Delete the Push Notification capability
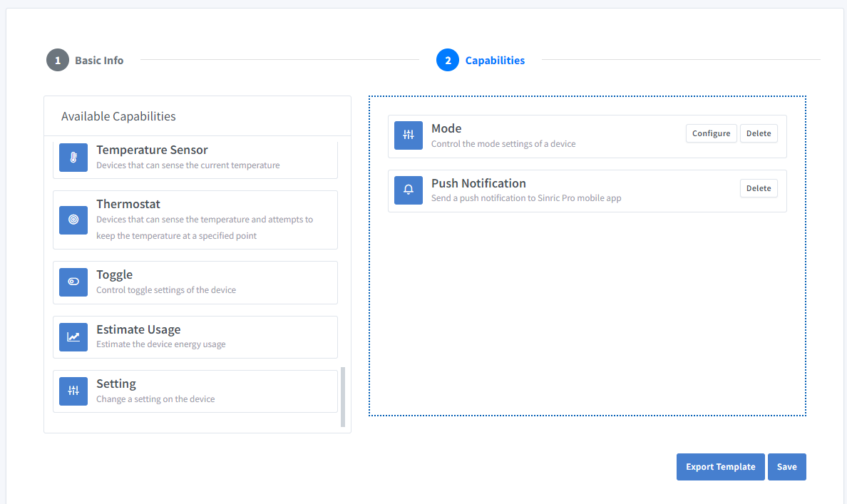This screenshot has height=504, width=847. tap(759, 188)
